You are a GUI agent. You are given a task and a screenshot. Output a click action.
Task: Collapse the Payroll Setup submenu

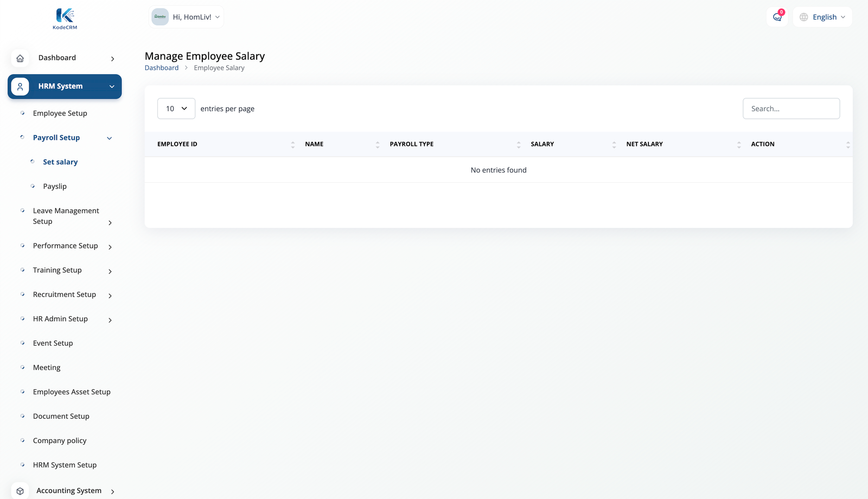[x=109, y=138]
